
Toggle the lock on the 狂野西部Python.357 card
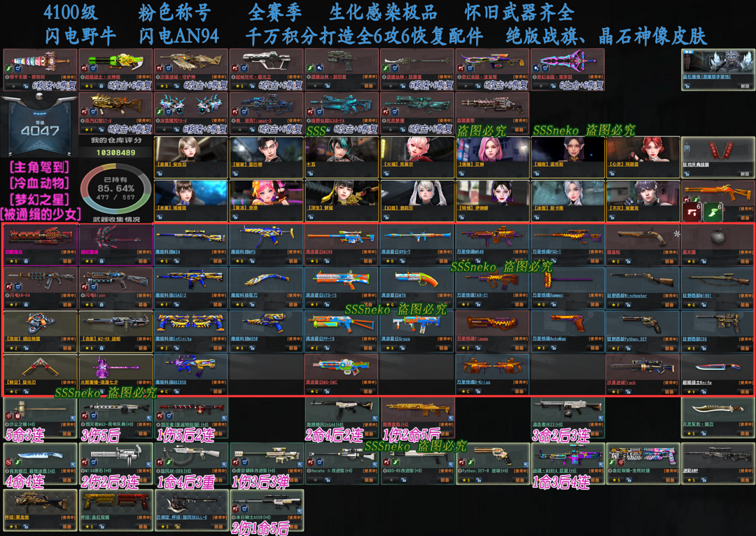[628, 348]
